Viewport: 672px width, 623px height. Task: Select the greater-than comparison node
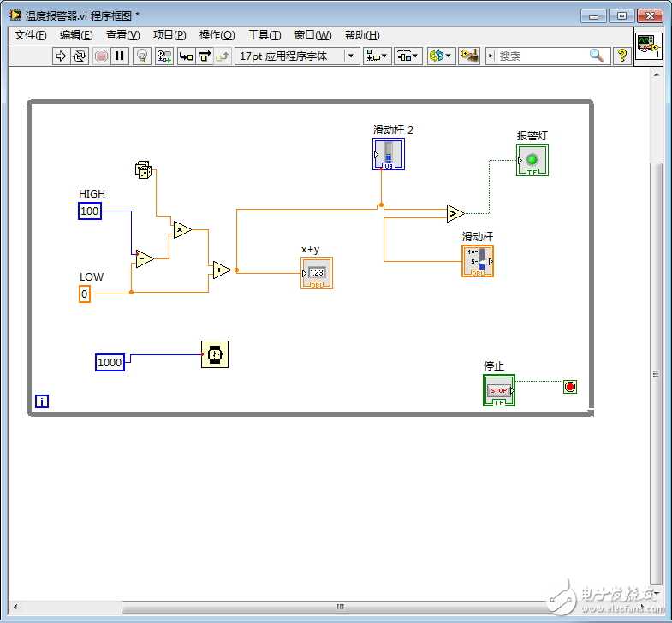tap(455, 213)
